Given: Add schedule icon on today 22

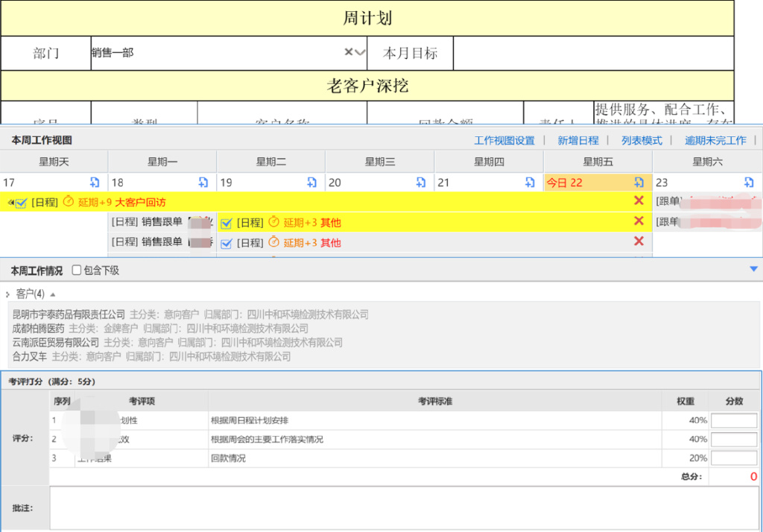Looking at the screenshot, I should click(639, 183).
